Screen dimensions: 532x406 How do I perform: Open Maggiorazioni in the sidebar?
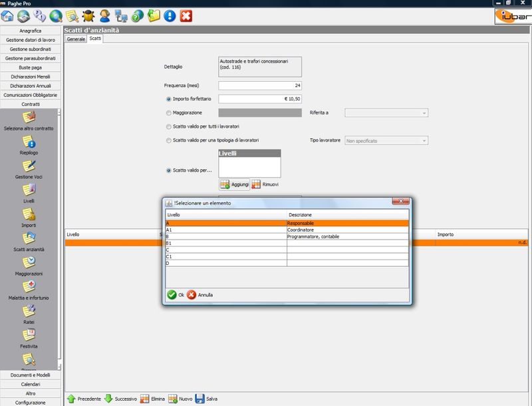pos(29,264)
